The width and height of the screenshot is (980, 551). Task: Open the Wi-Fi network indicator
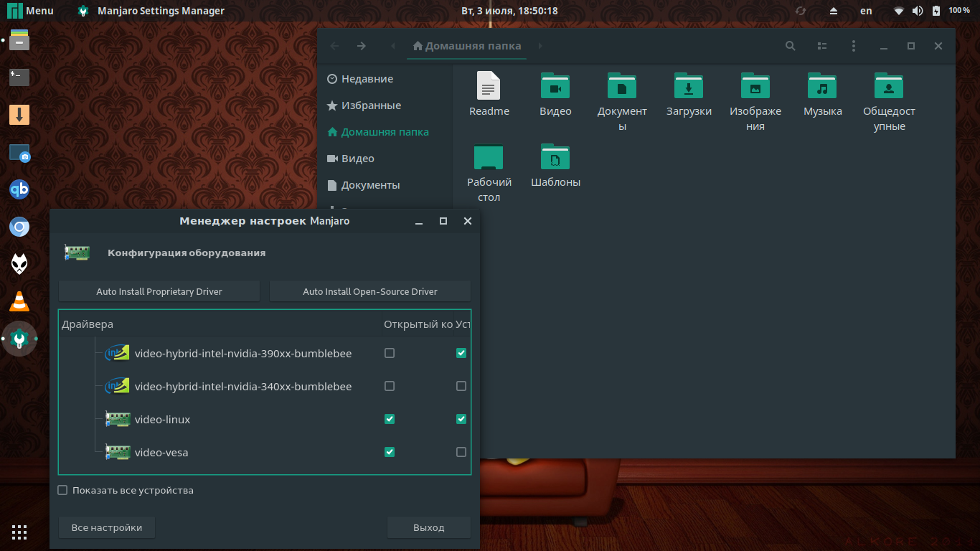point(899,11)
